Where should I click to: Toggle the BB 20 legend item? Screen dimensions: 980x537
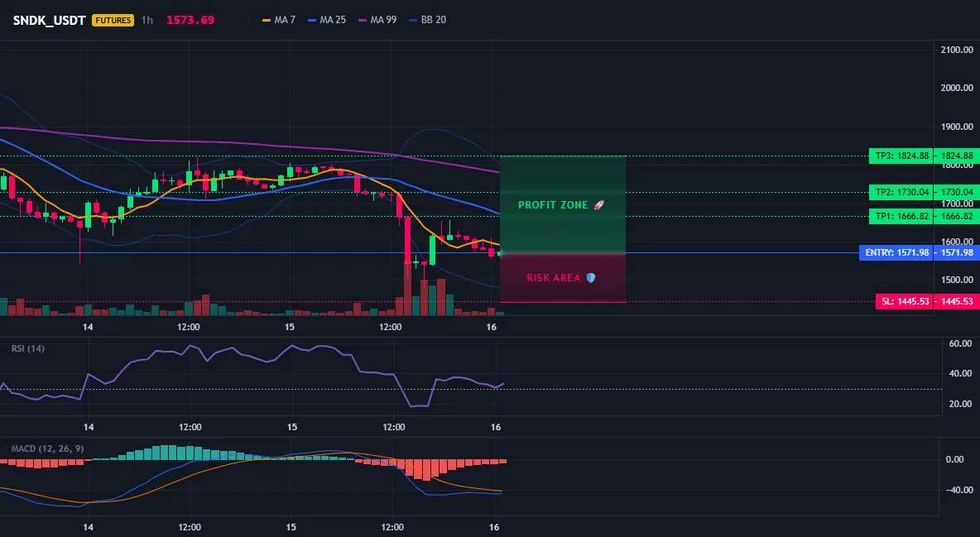click(x=427, y=20)
